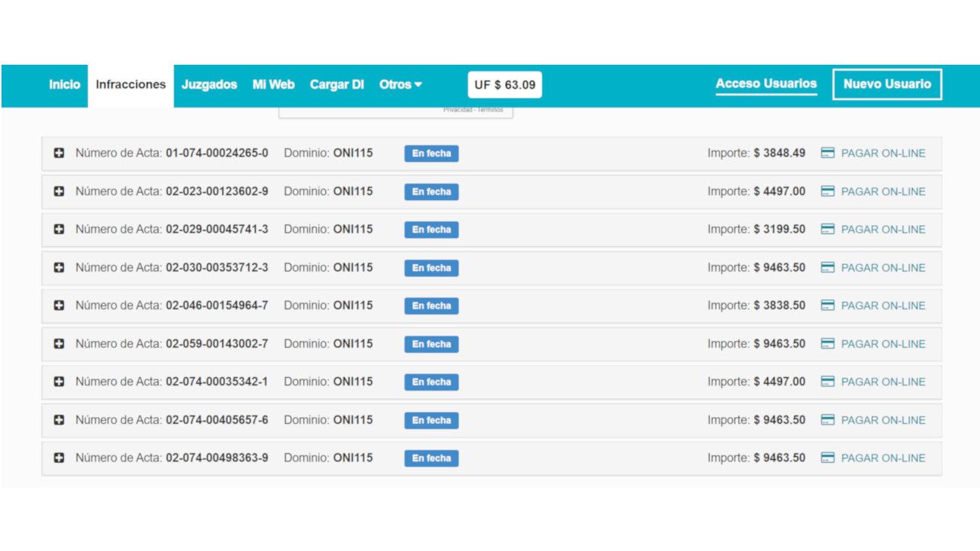The height and width of the screenshot is (551, 980).
Task: Expand acta 02-029-00045741-3 row
Action: pyautogui.click(x=59, y=230)
